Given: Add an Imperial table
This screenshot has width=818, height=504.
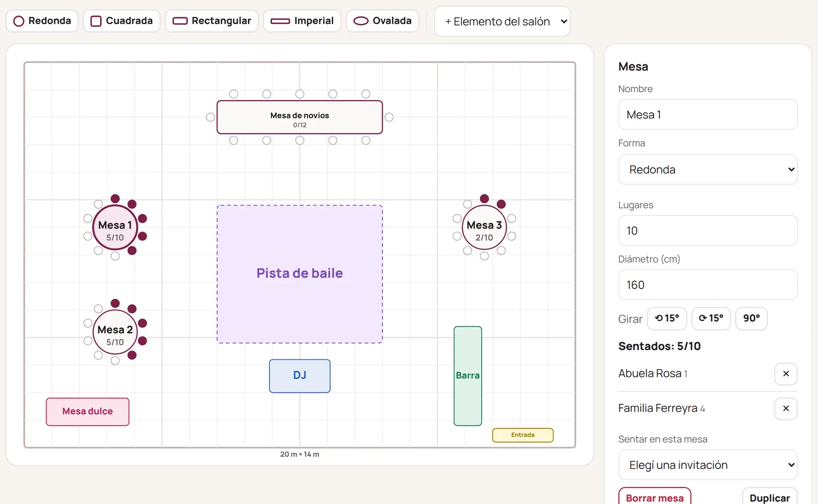Looking at the screenshot, I should click(302, 21).
